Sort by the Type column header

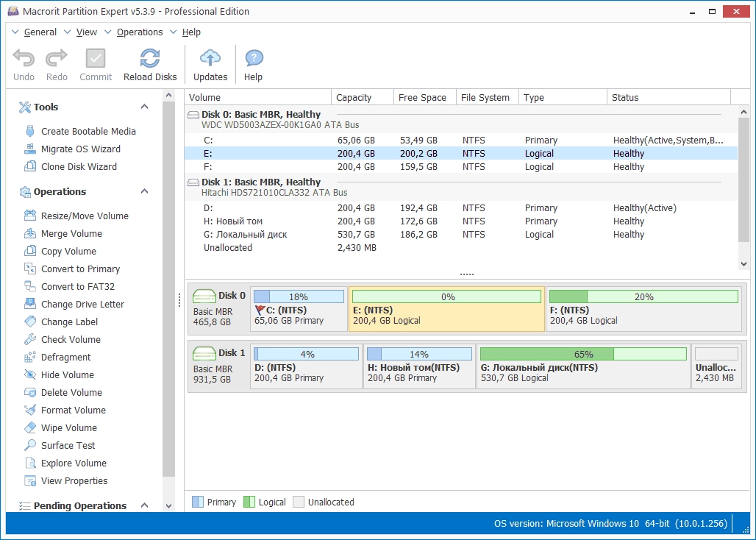(x=563, y=97)
